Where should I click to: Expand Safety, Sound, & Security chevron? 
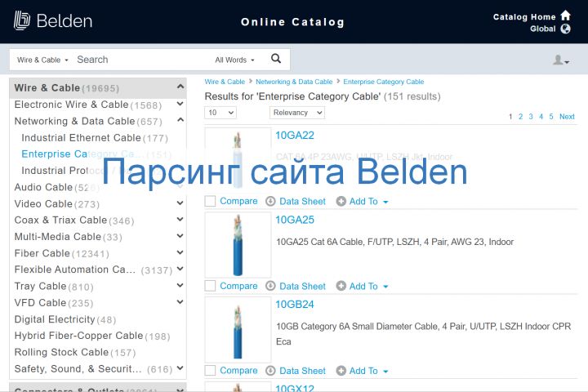coord(180,368)
